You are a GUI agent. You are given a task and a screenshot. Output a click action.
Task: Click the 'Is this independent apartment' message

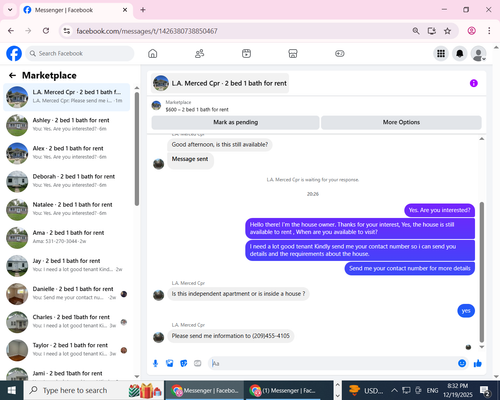[238, 294]
